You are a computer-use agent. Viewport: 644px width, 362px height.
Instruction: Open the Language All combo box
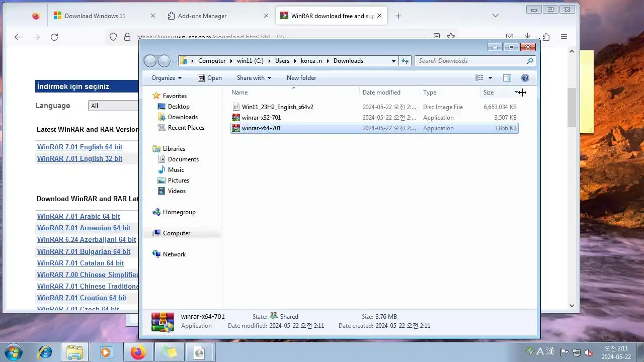(113, 106)
